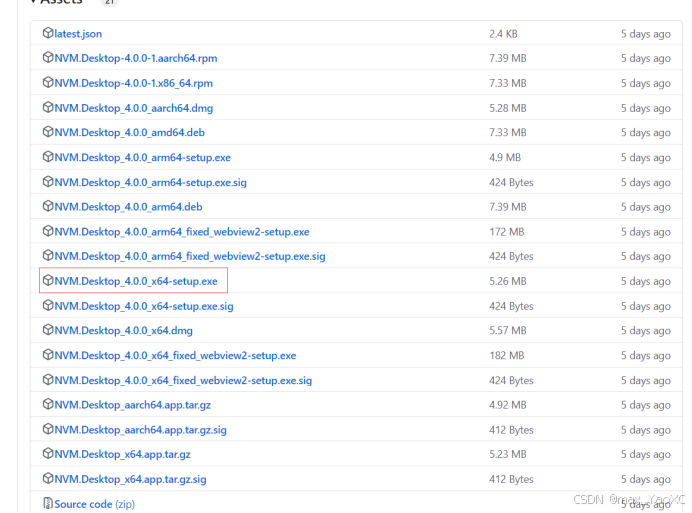Click the package icon beside NVM.Desktop_4.0.0_x64-setup.exe.sig
Screen dimensions: 692x513
tap(48, 306)
